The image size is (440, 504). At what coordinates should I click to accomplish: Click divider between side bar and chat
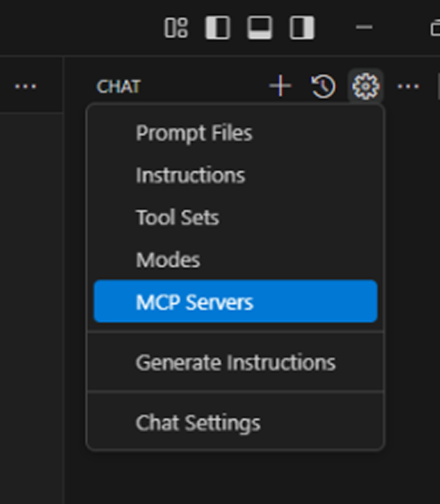click(x=64, y=280)
